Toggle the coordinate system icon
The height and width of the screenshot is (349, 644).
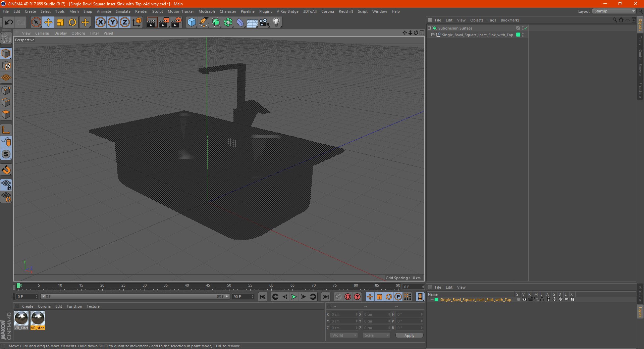pos(137,22)
